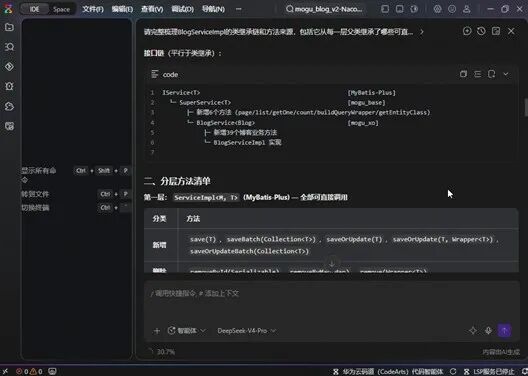Open chat history clock icon
Viewport: 528px width, 376px height.
(481, 31)
